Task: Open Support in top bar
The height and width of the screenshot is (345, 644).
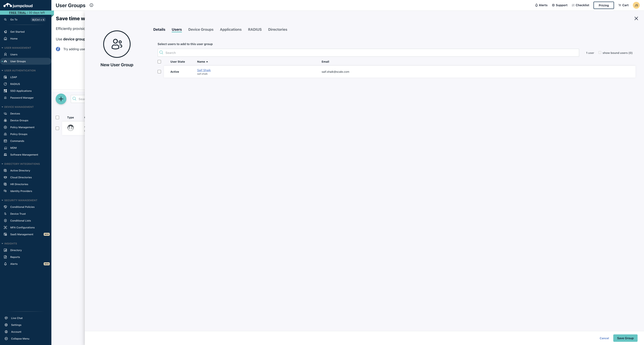Action: coord(560,5)
